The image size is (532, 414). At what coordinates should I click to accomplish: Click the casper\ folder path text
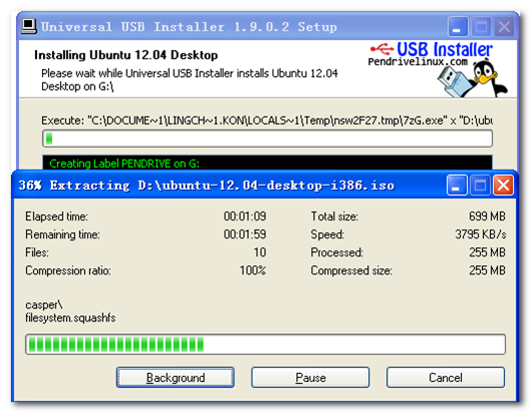tap(44, 305)
